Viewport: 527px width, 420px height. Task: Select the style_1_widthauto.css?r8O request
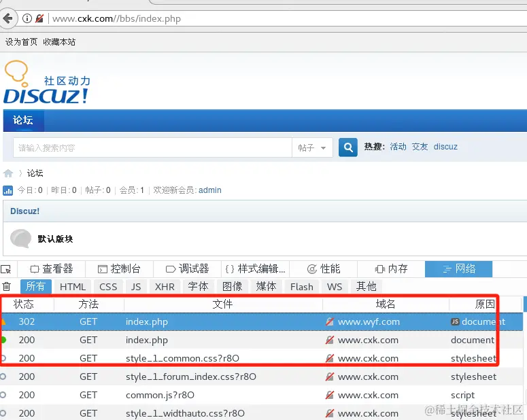click(262, 413)
